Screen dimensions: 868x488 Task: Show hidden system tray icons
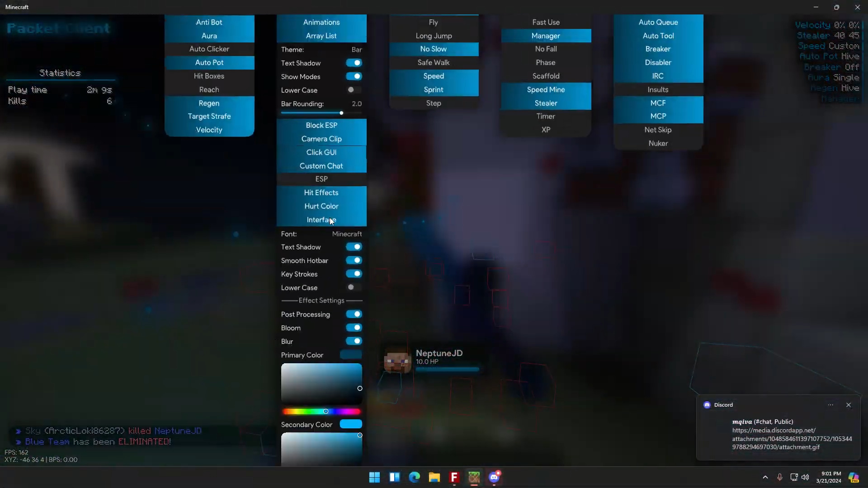[x=765, y=477]
